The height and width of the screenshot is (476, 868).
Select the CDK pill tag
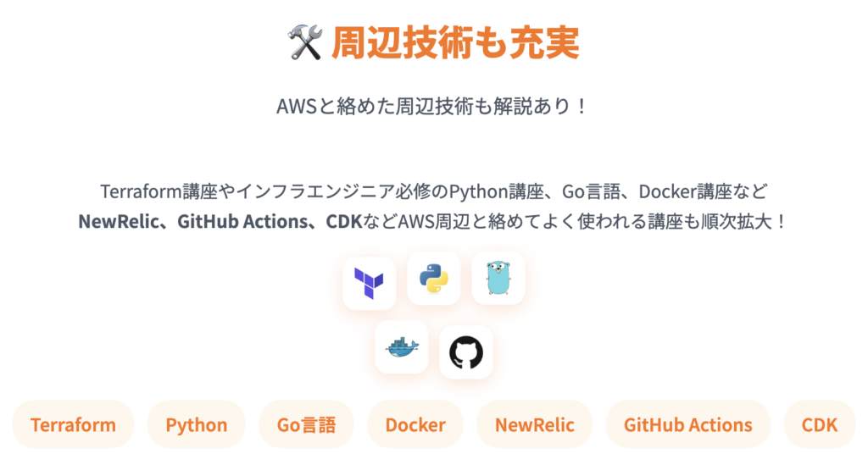[820, 424]
